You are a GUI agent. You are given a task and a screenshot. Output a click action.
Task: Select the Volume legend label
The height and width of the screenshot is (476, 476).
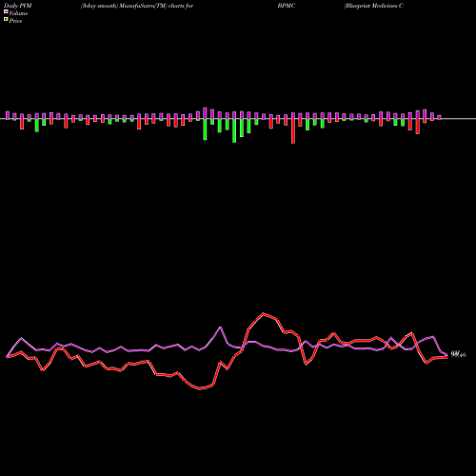tap(18, 13)
